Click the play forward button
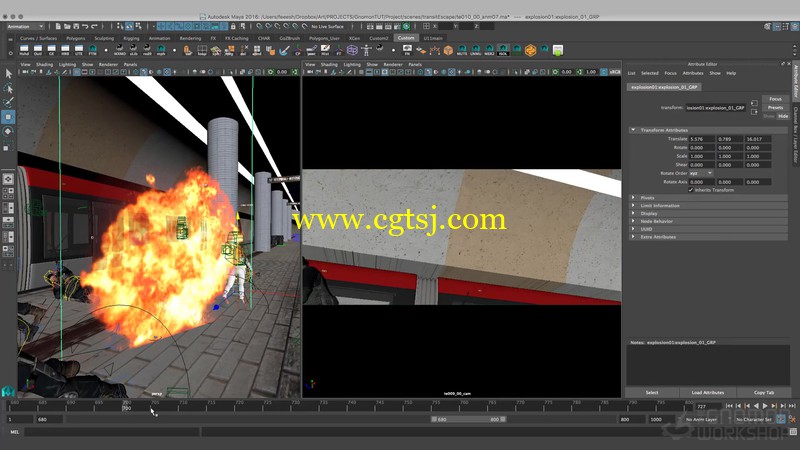 tap(765, 406)
